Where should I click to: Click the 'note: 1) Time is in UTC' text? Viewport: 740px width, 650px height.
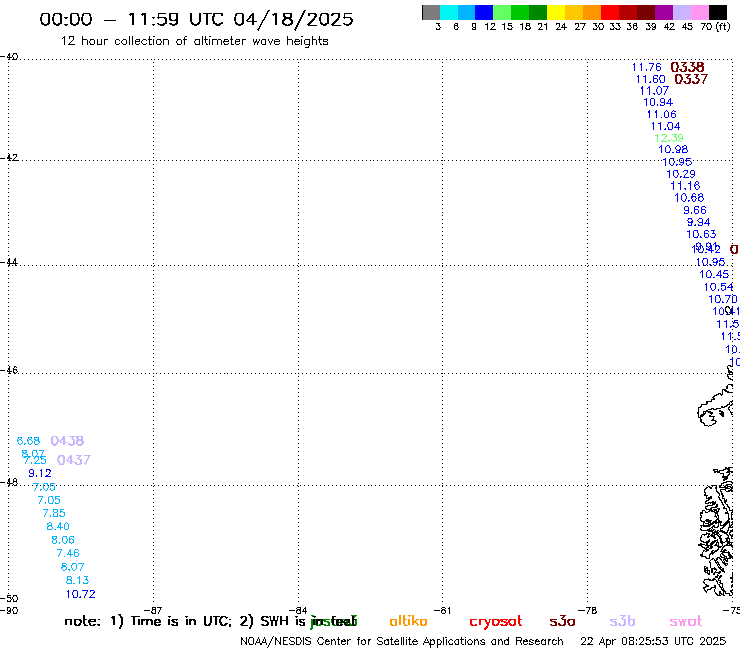(x=148, y=621)
